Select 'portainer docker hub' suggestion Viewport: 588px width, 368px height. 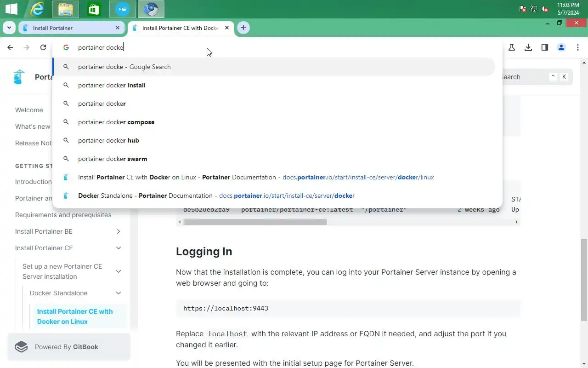point(274,140)
